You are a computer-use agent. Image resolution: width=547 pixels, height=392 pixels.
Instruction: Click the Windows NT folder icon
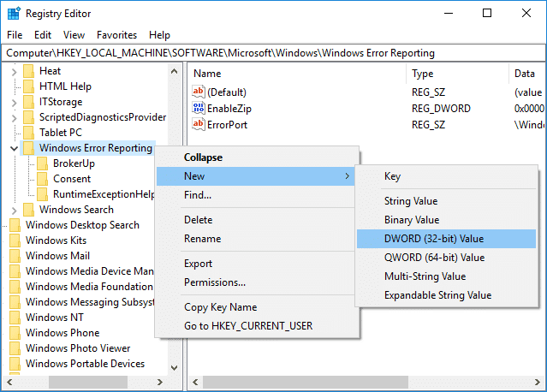pyautogui.click(x=15, y=318)
